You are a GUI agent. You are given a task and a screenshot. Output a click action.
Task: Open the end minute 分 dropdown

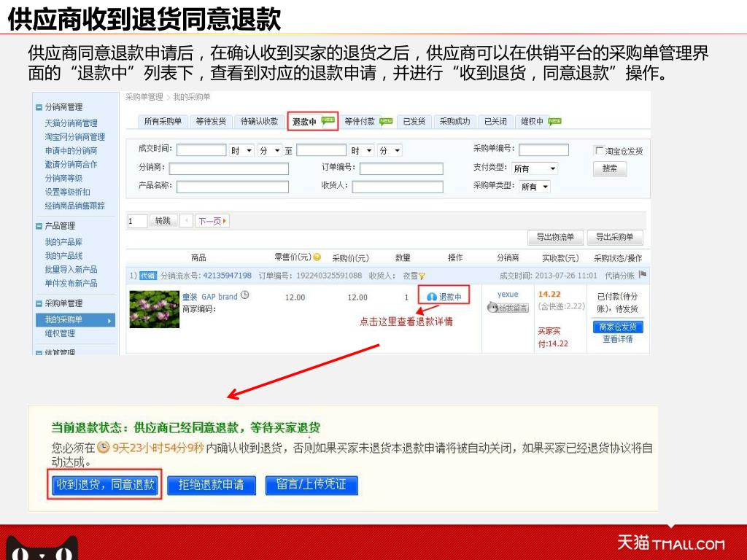point(390,150)
